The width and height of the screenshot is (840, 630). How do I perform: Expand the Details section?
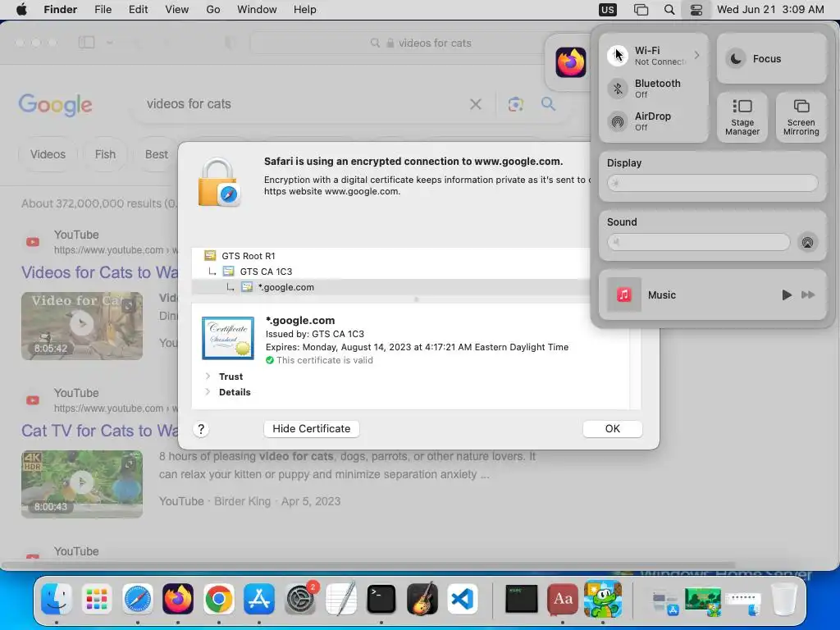pyautogui.click(x=208, y=392)
